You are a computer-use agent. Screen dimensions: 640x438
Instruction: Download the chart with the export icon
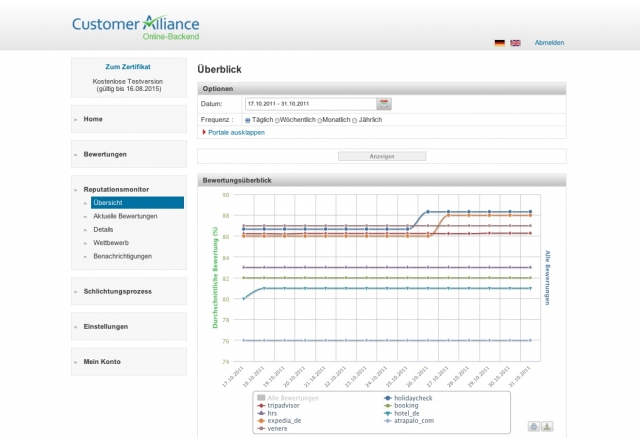[x=547, y=427]
